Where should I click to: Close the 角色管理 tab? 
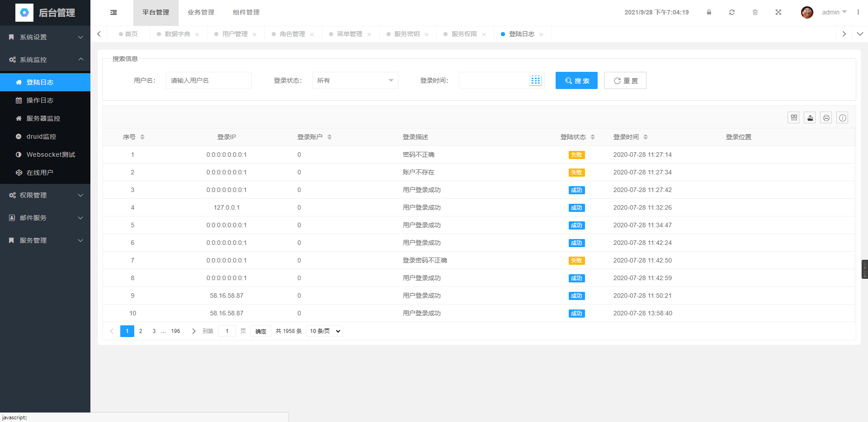(312, 34)
